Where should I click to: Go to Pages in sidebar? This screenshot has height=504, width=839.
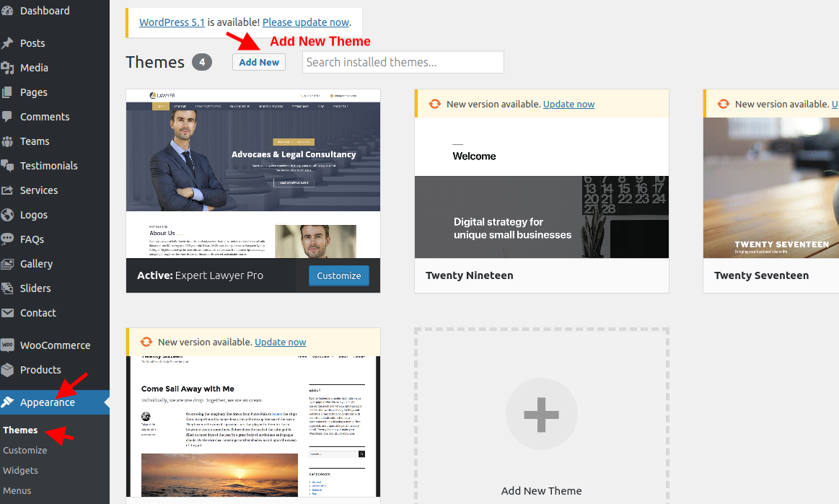(34, 92)
